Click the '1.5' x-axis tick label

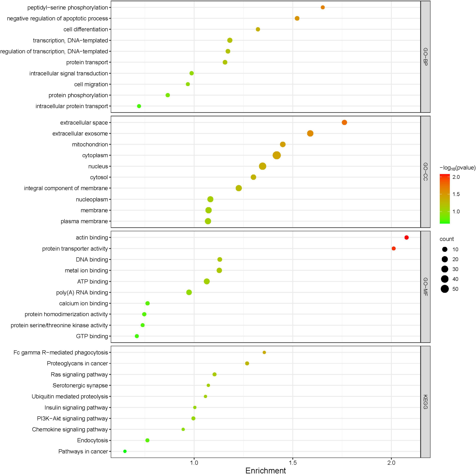293,463
